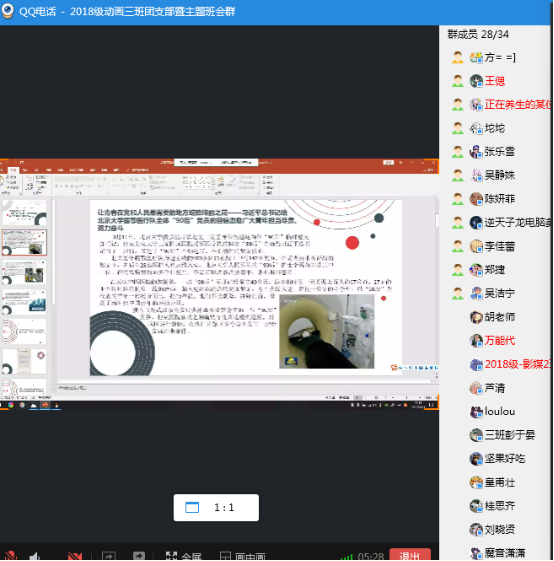Screen dimensions: 554x561
Task: Select member 坨坨 in the list
Action: pyautogui.click(x=495, y=128)
